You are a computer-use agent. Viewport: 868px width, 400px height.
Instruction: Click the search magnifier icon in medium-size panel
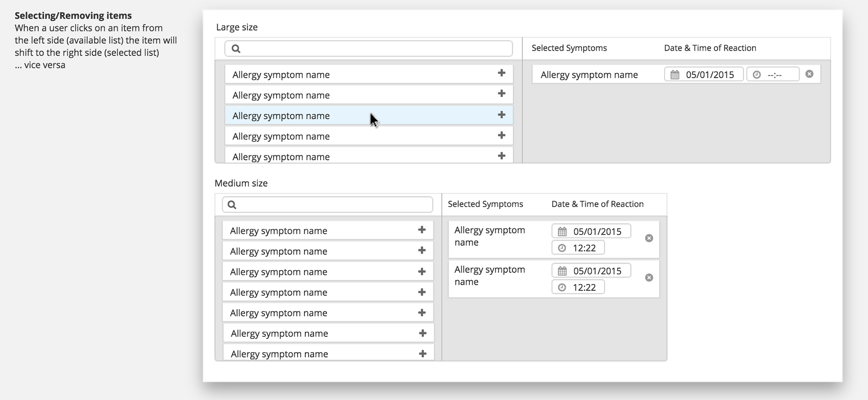pyautogui.click(x=232, y=205)
